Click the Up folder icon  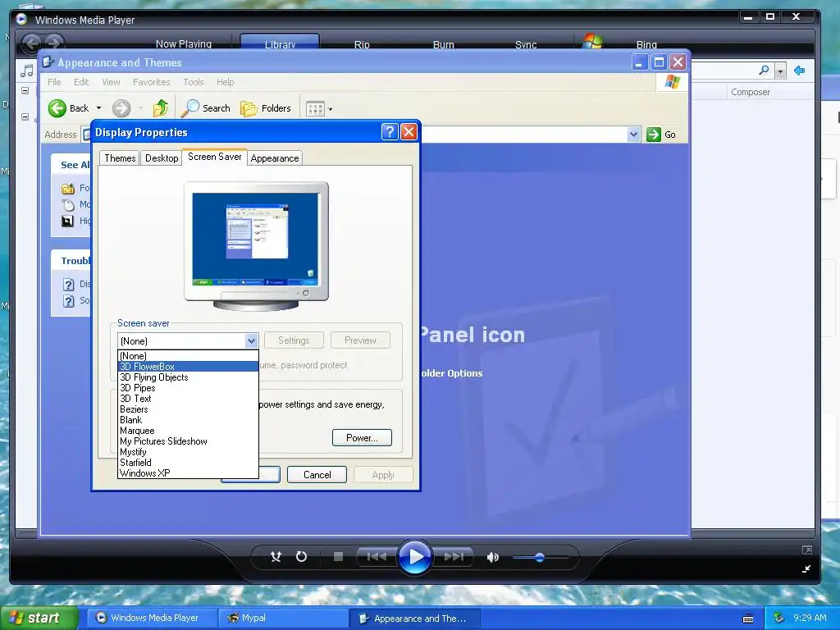click(160, 108)
